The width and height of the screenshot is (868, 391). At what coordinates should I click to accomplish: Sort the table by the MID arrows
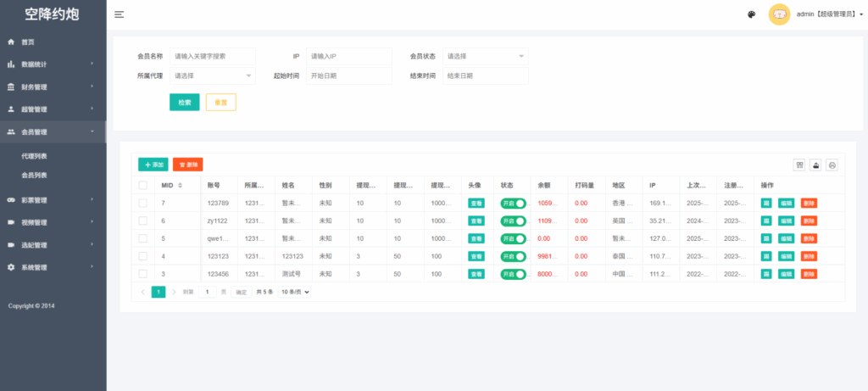click(180, 185)
